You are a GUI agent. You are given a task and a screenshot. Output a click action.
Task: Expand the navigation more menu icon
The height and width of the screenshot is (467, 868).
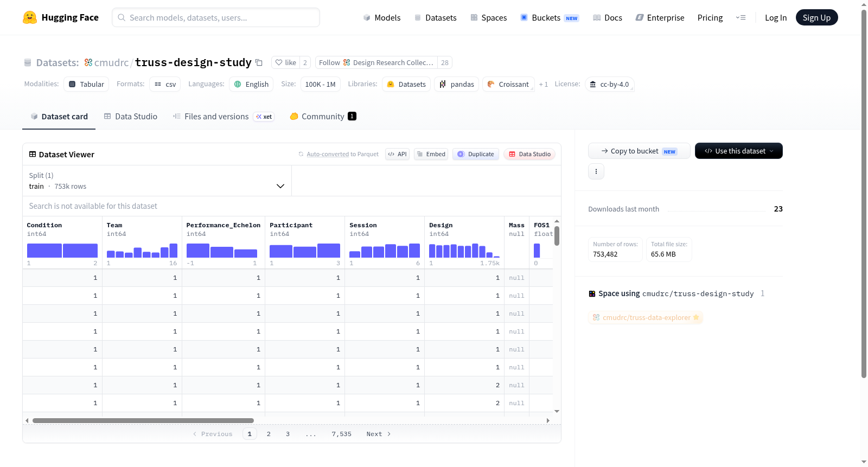coord(741,17)
